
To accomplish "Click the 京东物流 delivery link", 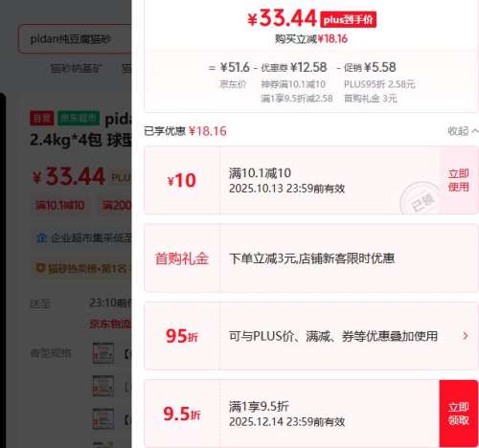I will coord(110,324).
